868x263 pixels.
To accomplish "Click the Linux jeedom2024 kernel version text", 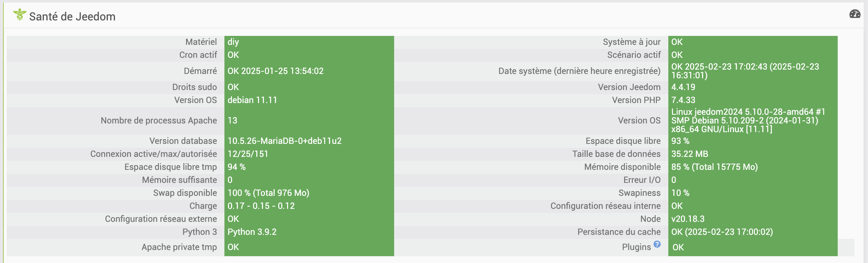I will (x=748, y=120).
